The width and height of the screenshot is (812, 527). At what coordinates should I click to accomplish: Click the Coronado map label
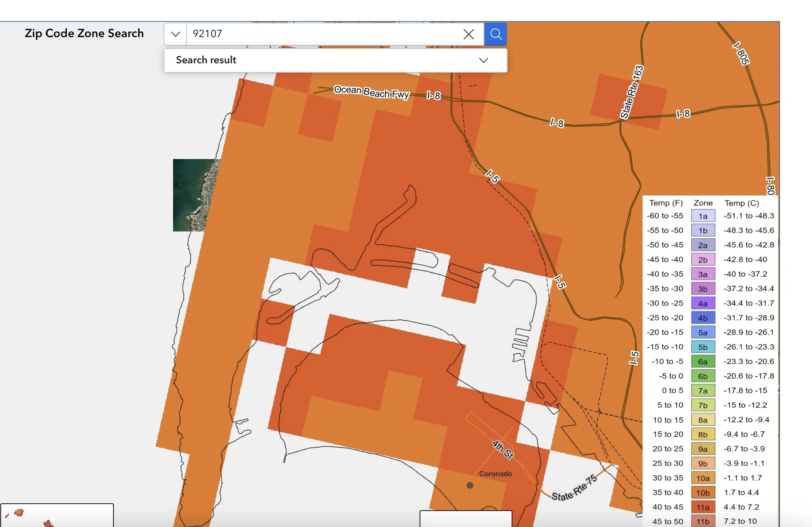[x=495, y=473]
